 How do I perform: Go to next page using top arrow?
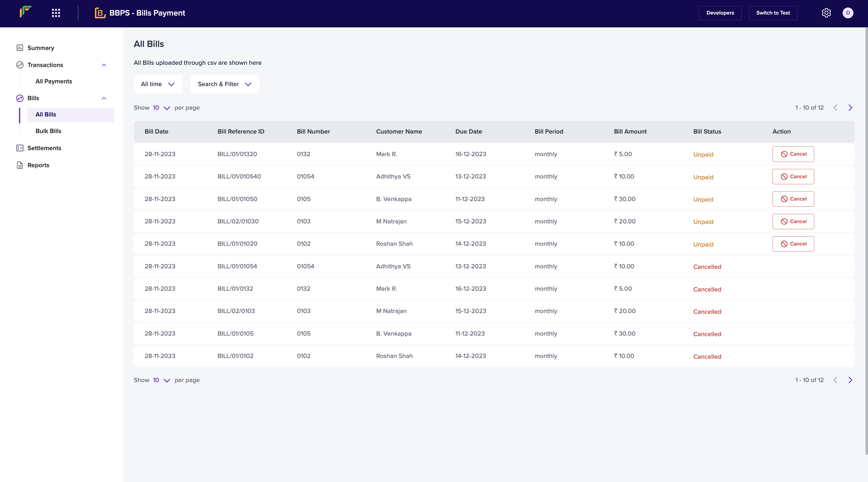pyautogui.click(x=850, y=108)
